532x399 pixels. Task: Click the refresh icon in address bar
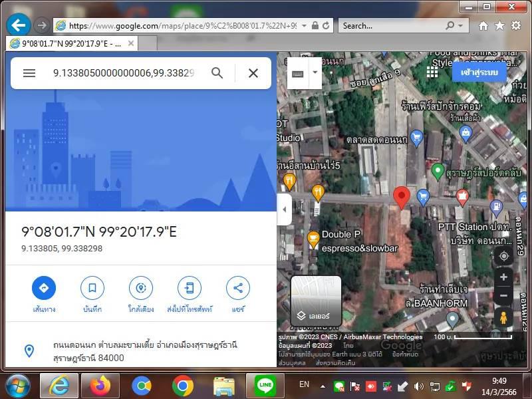[326, 25]
